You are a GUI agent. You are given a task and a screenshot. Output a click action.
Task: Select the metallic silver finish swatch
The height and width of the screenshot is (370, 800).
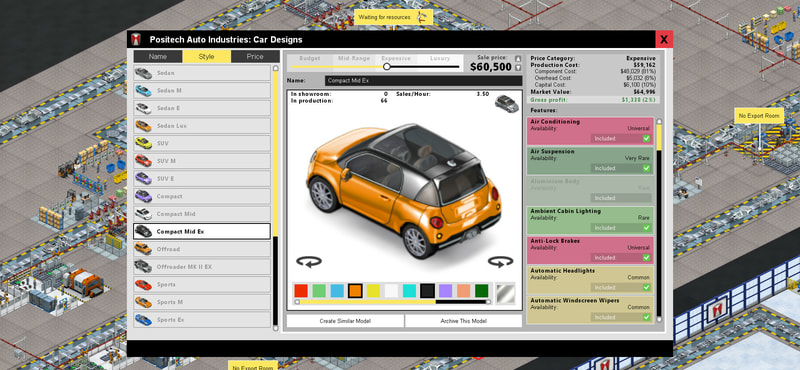pyautogui.click(x=506, y=293)
